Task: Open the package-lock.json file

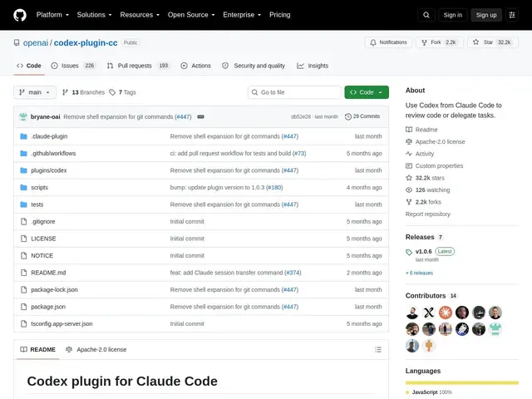Action: coord(54,290)
